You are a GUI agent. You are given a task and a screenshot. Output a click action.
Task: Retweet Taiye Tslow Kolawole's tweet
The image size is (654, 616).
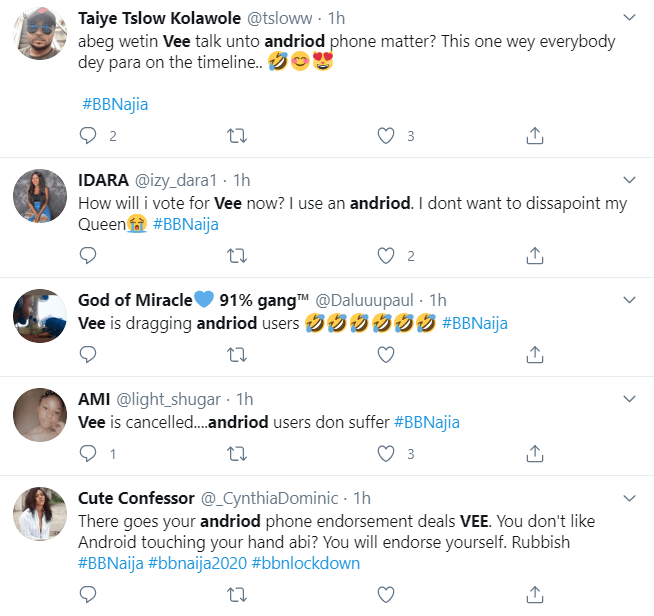237,135
